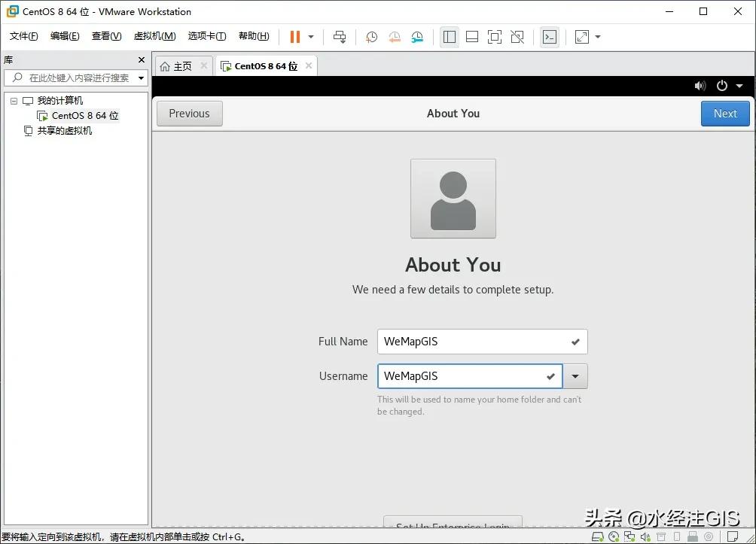The width and height of the screenshot is (756, 544).
Task: Send Ctrl+Alt+Del to the virtual machine
Action: (340, 36)
